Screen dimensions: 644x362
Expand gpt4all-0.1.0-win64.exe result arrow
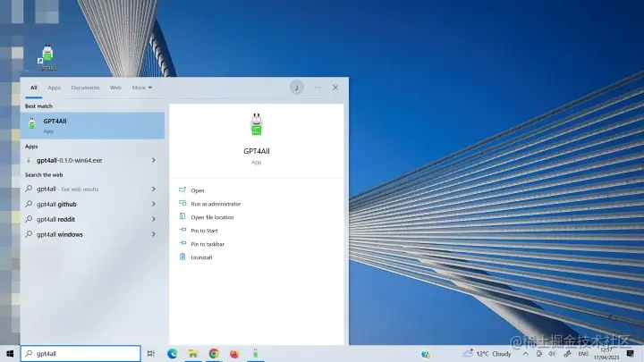(x=154, y=160)
